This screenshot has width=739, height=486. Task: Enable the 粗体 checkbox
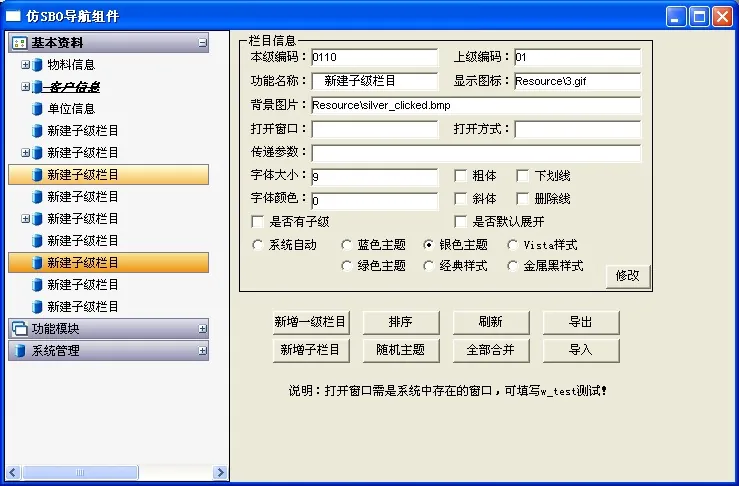point(460,176)
